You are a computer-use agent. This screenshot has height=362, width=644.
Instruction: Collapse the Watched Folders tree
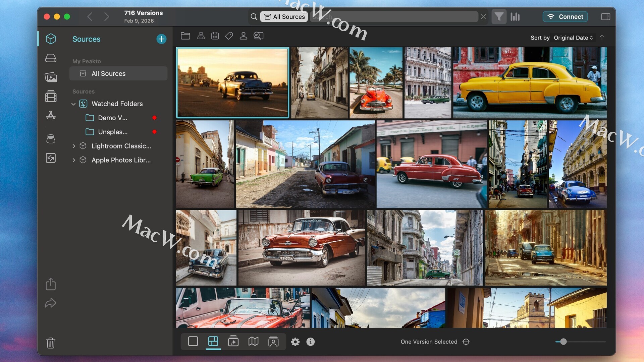click(73, 104)
